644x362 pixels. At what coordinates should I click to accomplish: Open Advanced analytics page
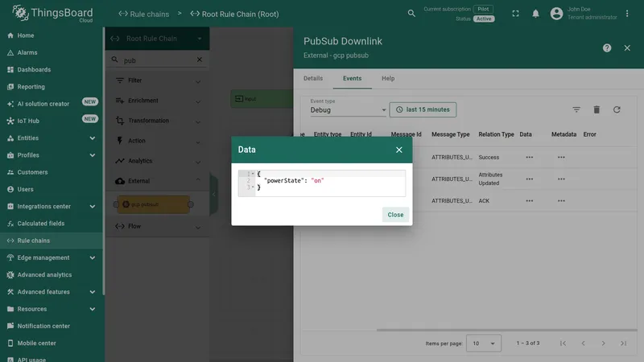point(52,274)
